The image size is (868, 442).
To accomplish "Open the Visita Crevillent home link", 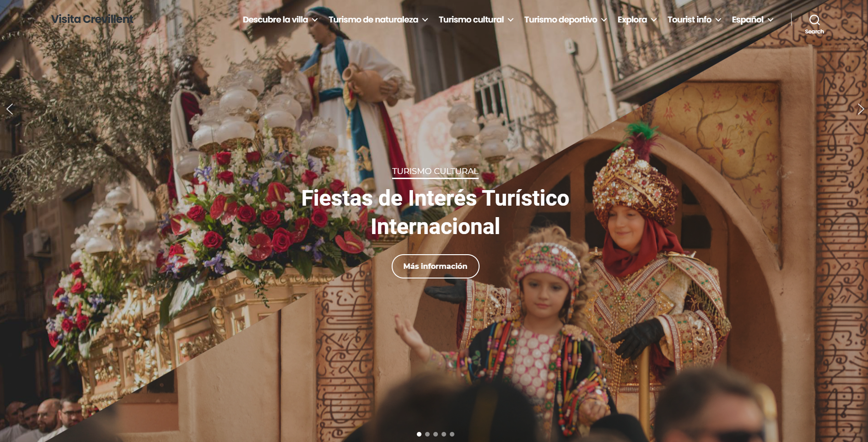I will click(x=92, y=19).
